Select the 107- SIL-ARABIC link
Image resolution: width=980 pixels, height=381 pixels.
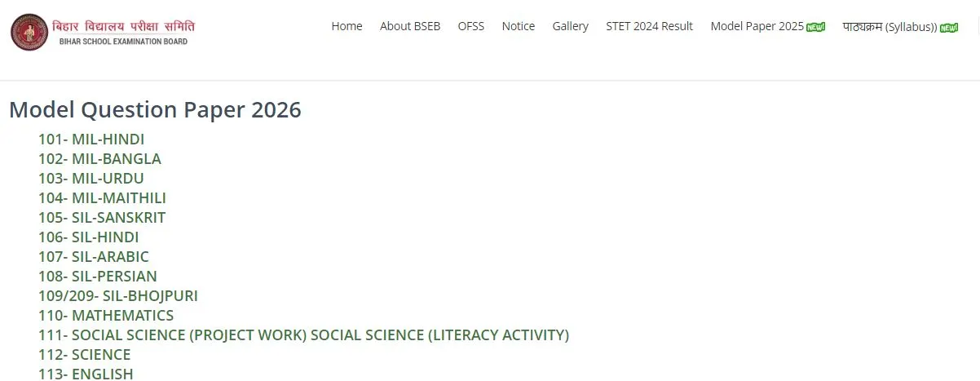click(94, 257)
